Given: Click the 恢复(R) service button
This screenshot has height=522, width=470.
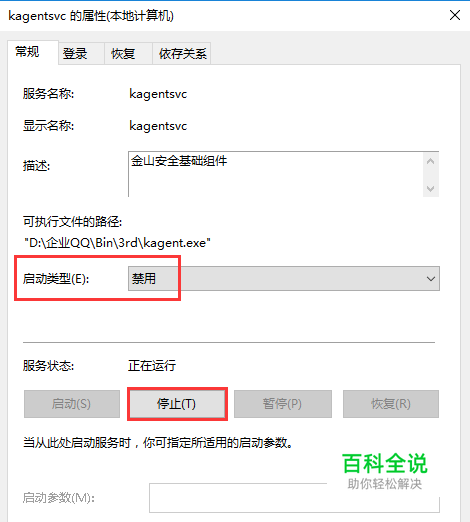Looking at the screenshot, I should 391,404.
